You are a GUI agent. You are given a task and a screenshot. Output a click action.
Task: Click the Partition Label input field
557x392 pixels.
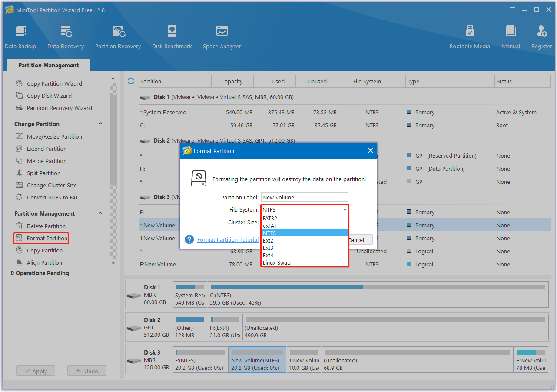point(304,197)
